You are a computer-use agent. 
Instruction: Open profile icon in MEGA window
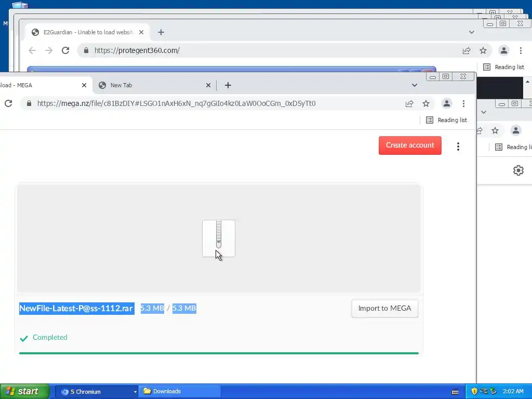click(447, 103)
